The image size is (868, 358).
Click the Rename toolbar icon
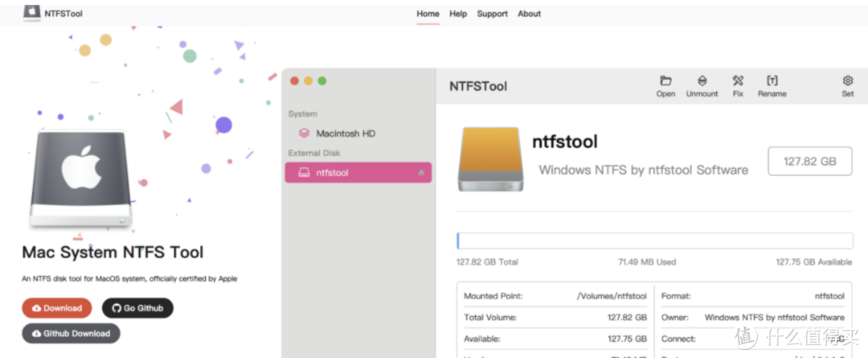[772, 81]
